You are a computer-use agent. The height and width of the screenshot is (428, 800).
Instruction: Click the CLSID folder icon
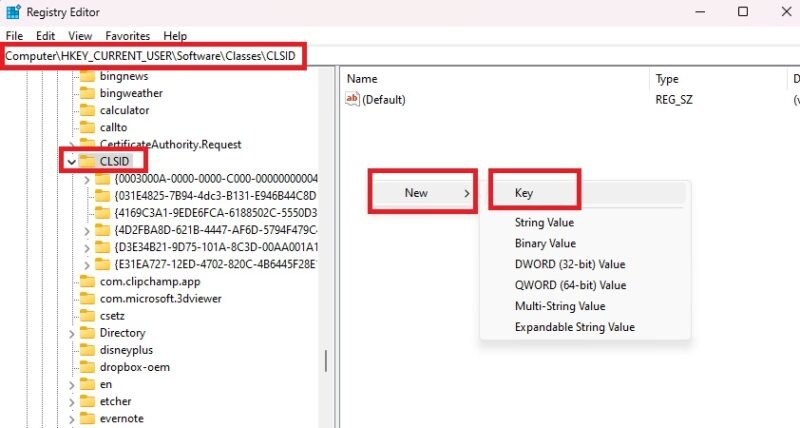(87, 161)
